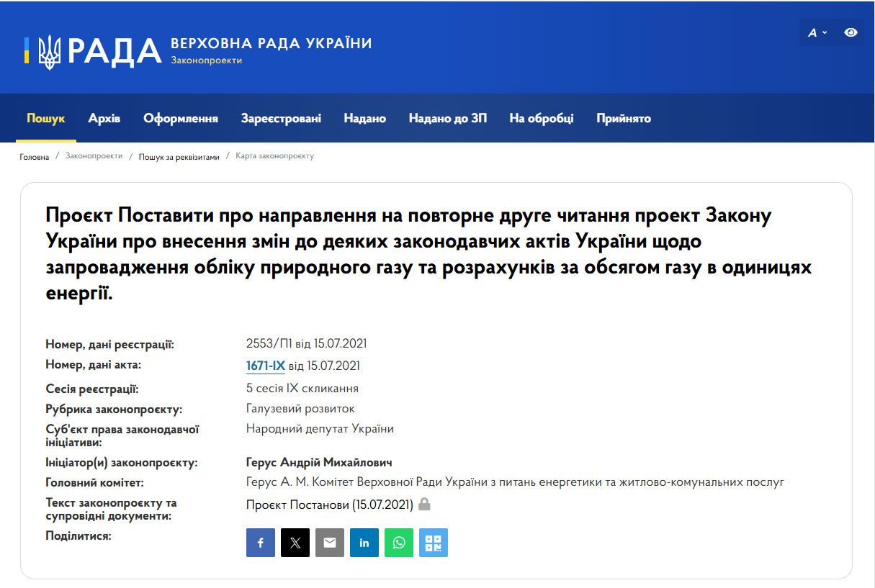Toggle accessibility mode with eye icon
875x588 pixels.
(851, 32)
